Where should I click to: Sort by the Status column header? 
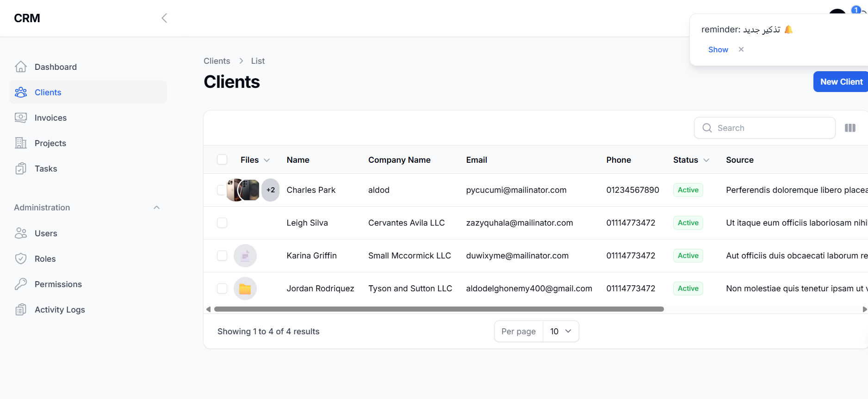[691, 160]
